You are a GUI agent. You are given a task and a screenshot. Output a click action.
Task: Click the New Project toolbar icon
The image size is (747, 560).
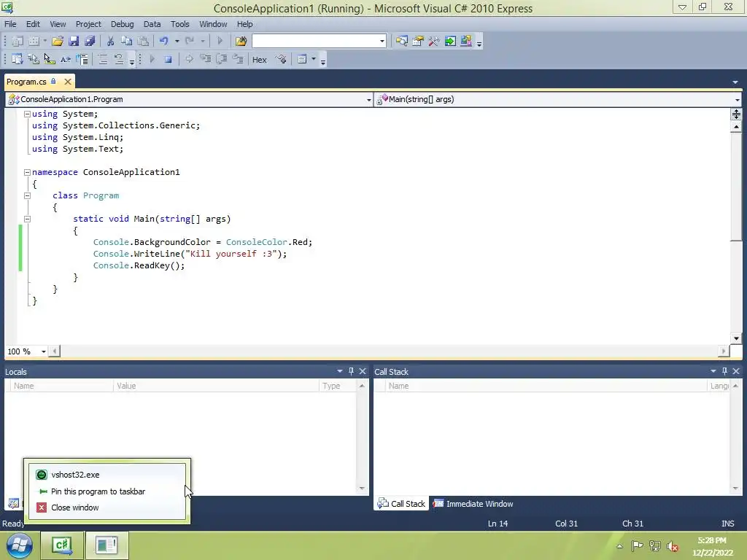[18, 42]
